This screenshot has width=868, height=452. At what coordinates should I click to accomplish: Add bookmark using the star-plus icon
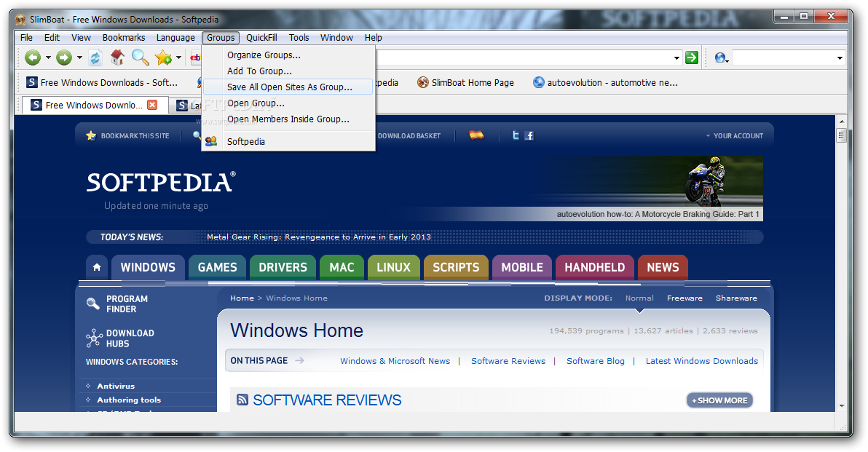coord(163,58)
